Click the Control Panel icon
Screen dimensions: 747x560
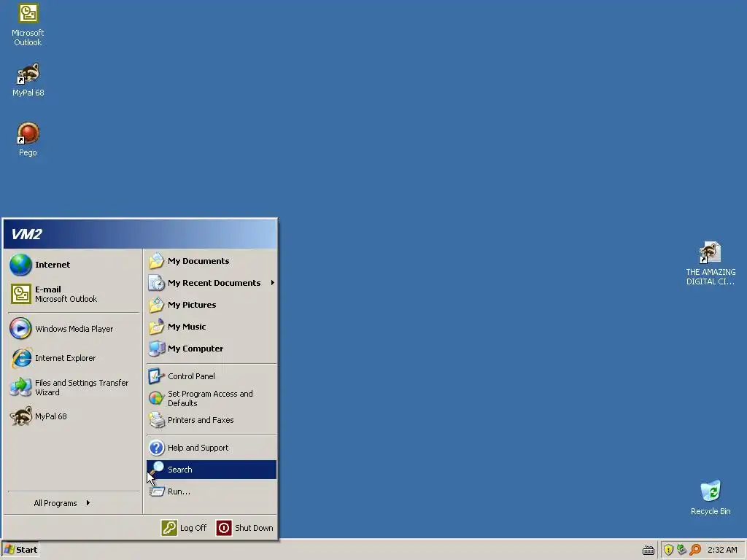[156, 376]
